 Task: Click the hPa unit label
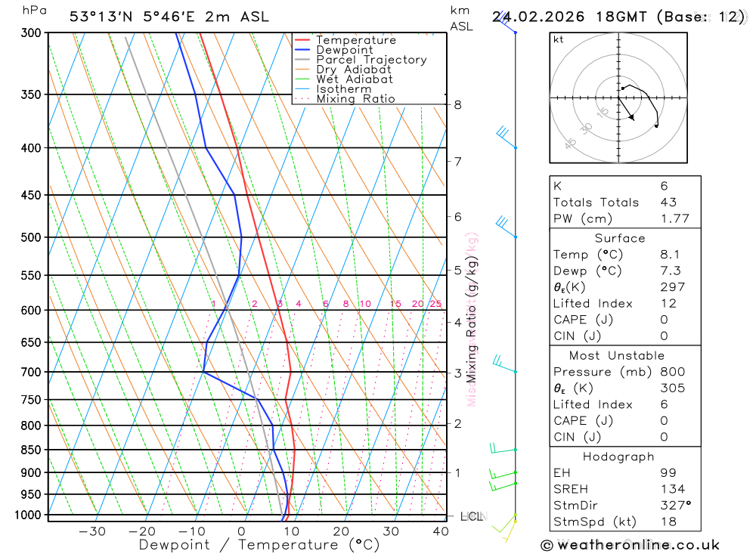35,11
